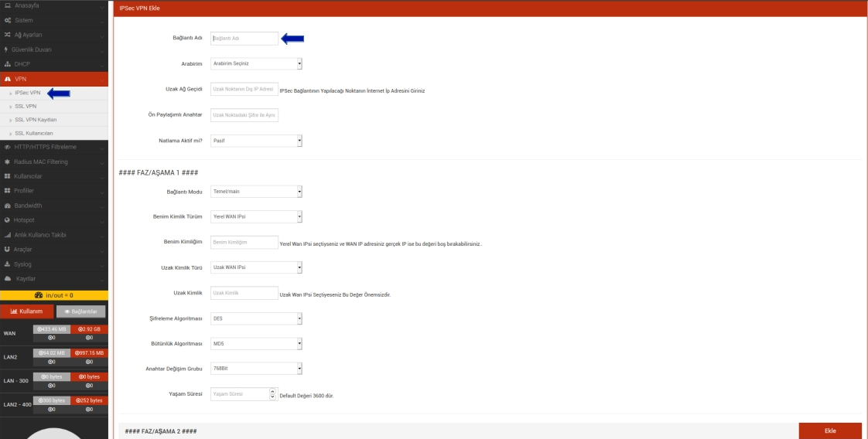Click the in/out = 0 status bar
Viewport: 868px width, 439px height.
tap(54, 295)
